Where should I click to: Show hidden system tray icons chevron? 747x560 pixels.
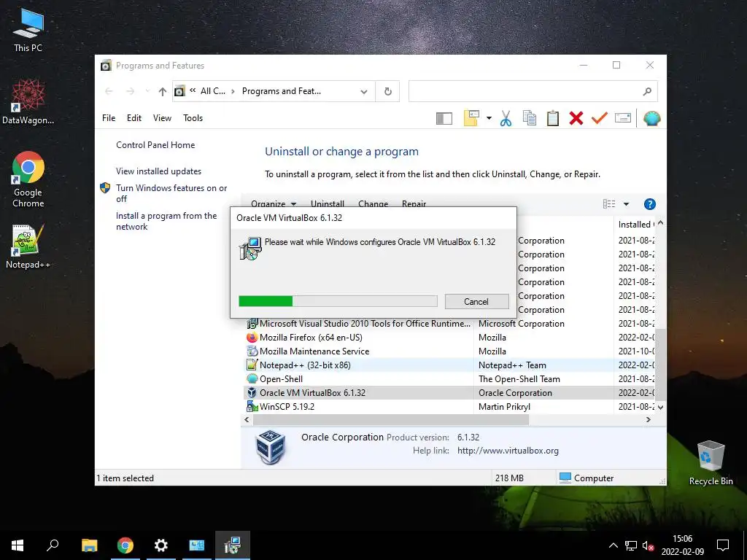tap(613, 545)
